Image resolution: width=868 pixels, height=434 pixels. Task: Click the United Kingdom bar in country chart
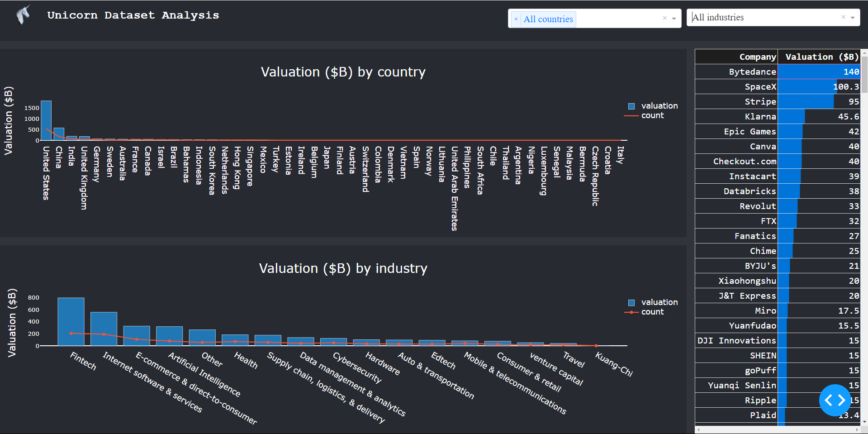tap(84, 138)
